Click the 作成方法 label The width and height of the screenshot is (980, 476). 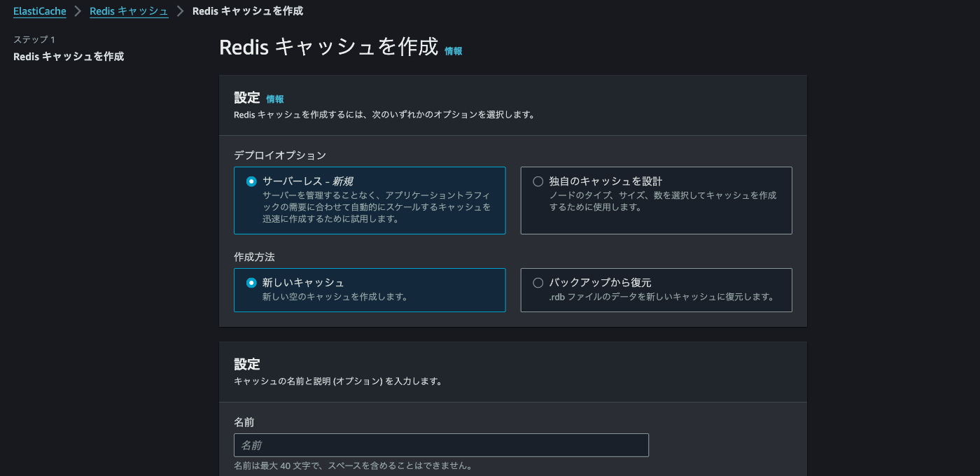click(x=254, y=257)
